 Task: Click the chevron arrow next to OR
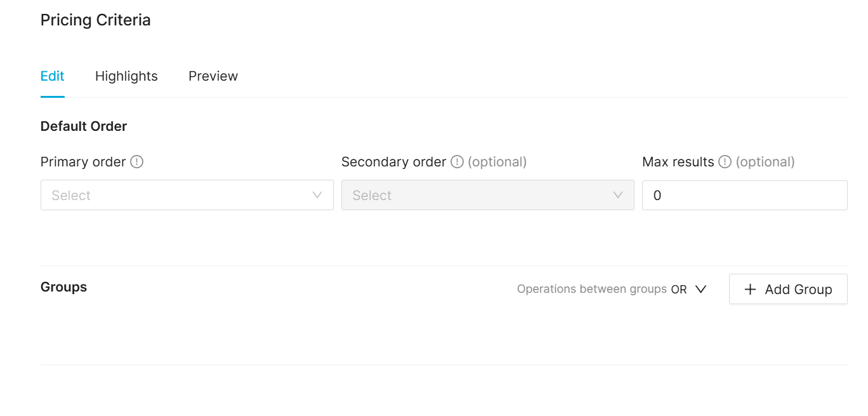(x=700, y=289)
